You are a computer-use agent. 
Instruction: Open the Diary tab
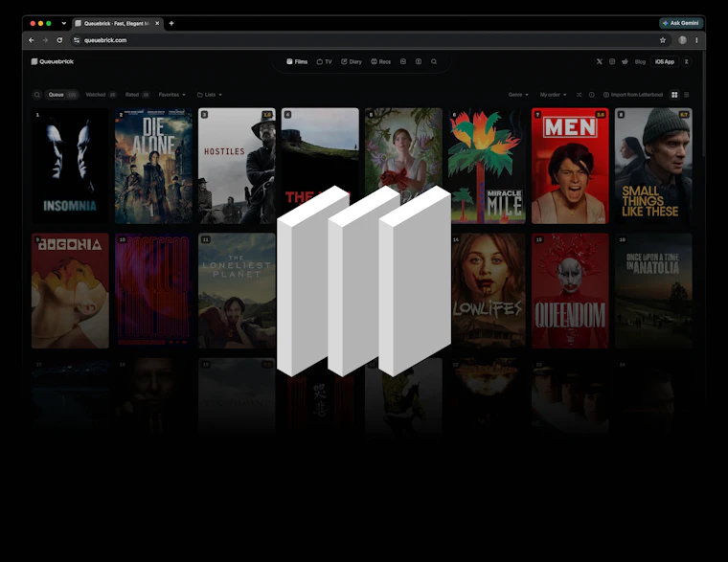[x=352, y=61]
